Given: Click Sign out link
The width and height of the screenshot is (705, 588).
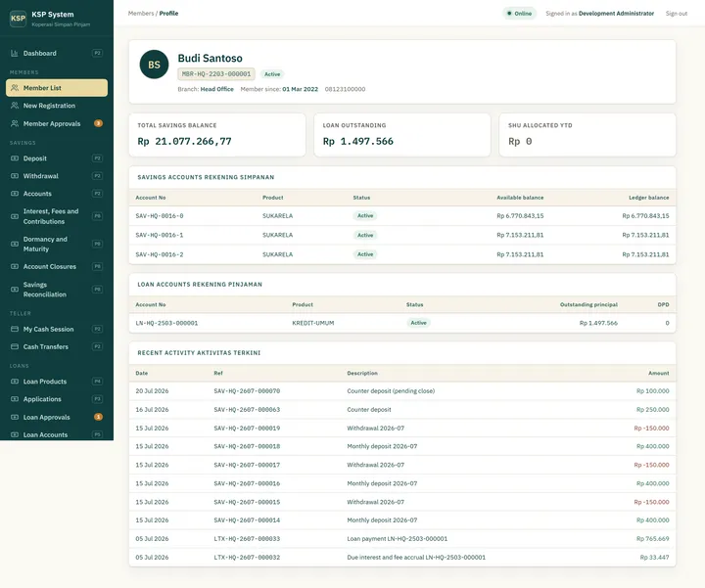Looking at the screenshot, I should pos(677,14).
